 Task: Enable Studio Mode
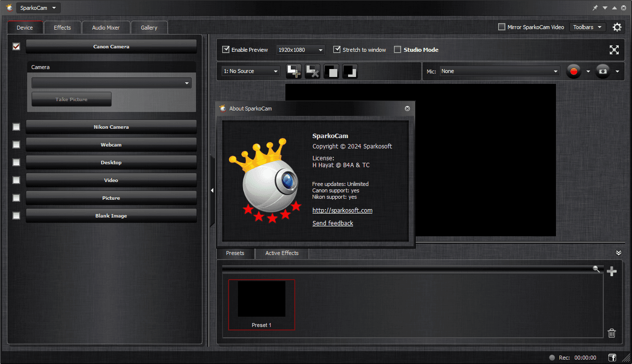click(397, 49)
